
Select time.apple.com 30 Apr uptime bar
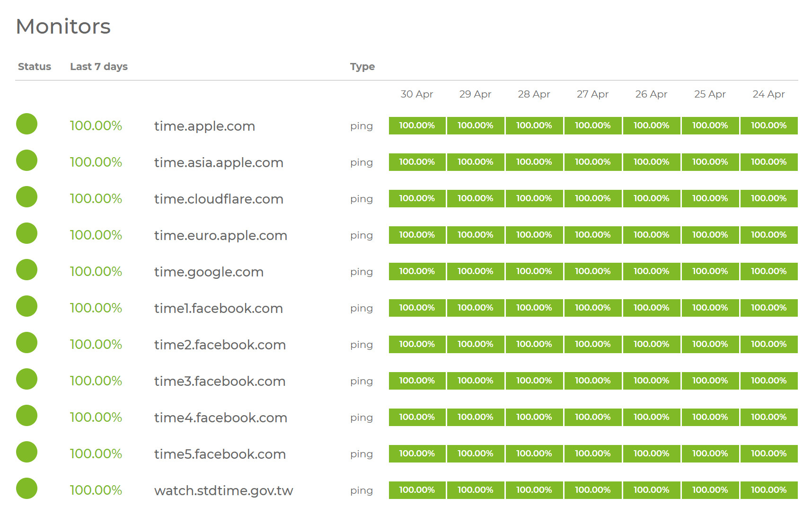(x=417, y=125)
